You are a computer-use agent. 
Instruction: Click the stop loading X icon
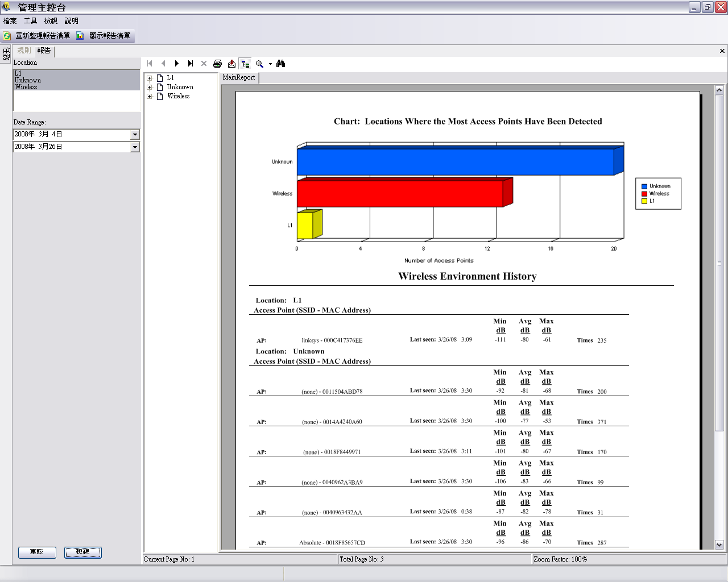tap(204, 64)
